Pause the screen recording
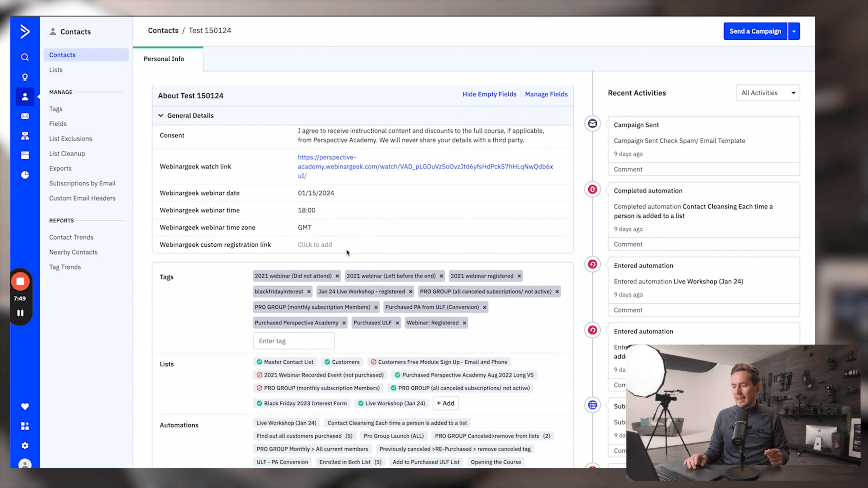868x488 pixels. pyautogui.click(x=20, y=313)
